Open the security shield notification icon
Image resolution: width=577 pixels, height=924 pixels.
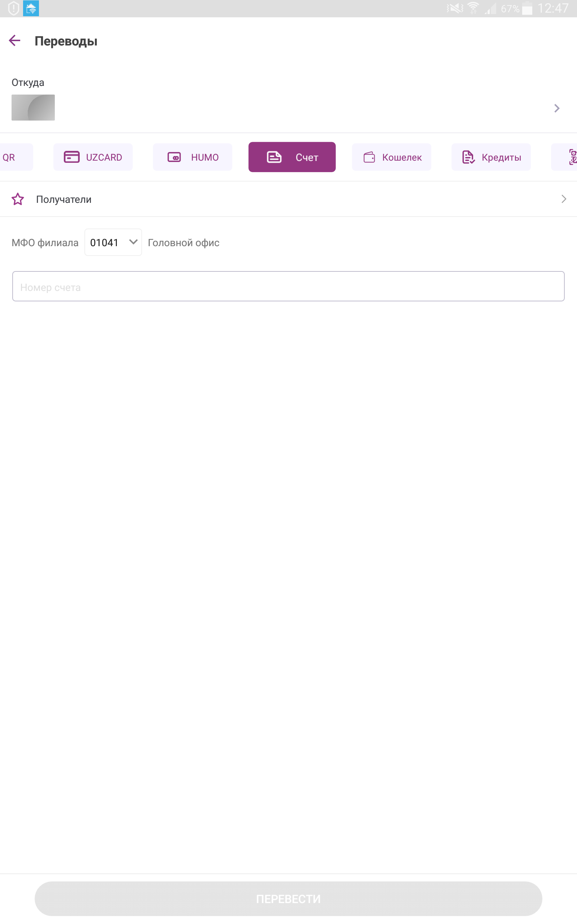pos(13,8)
